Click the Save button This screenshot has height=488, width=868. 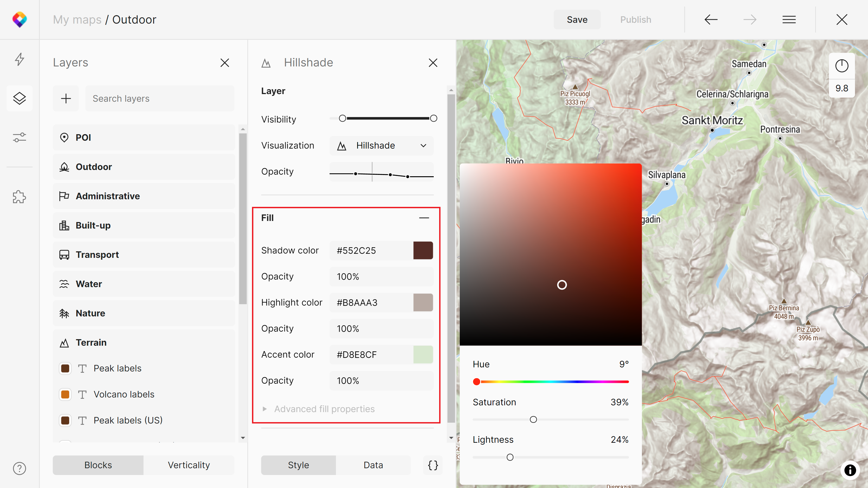coord(577,20)
